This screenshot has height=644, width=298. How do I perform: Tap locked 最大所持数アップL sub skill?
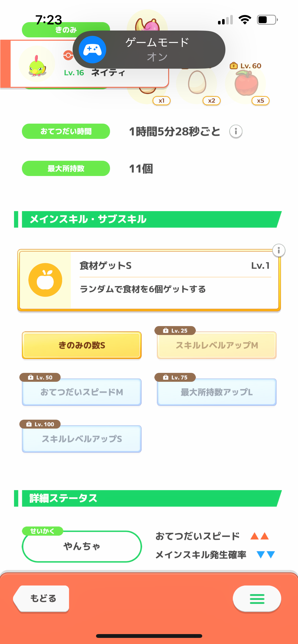point(217,392)
